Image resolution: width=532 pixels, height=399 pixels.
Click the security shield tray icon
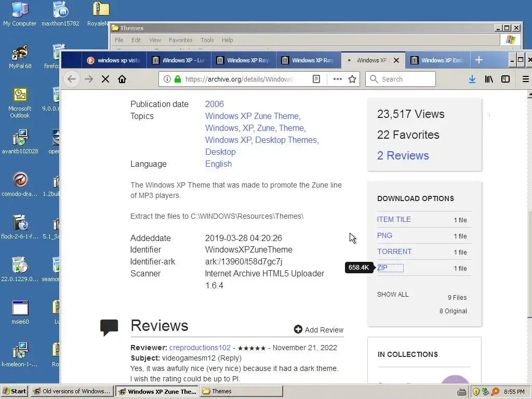coord(476,392)
